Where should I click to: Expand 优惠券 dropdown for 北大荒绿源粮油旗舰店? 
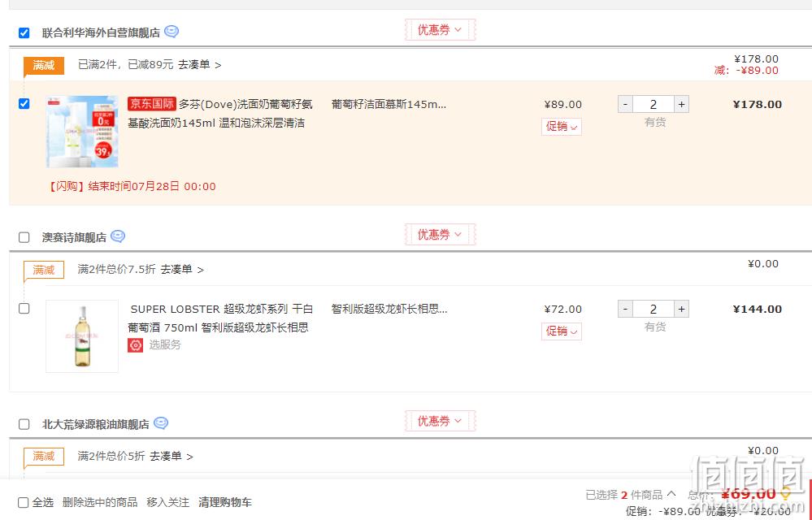click(440, 421)
